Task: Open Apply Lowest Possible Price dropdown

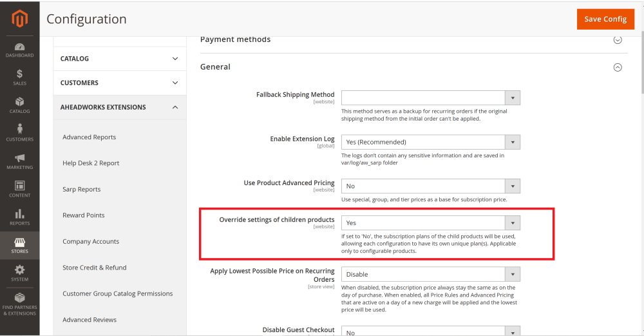Action: coord(430,274)
